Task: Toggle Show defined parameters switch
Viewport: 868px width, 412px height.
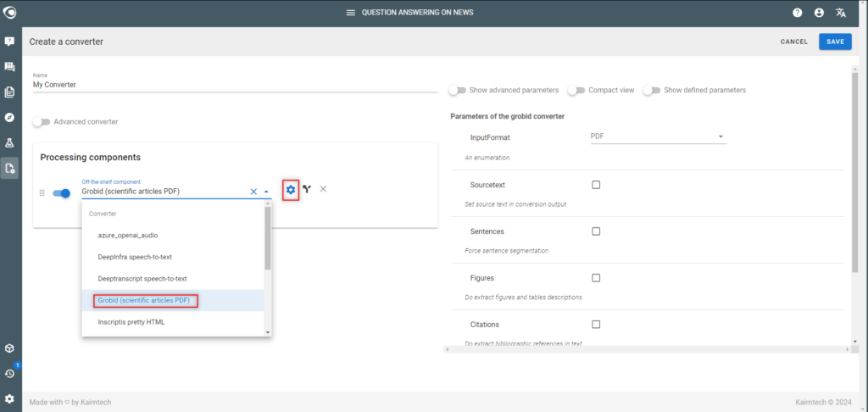Action: [652, 90]
